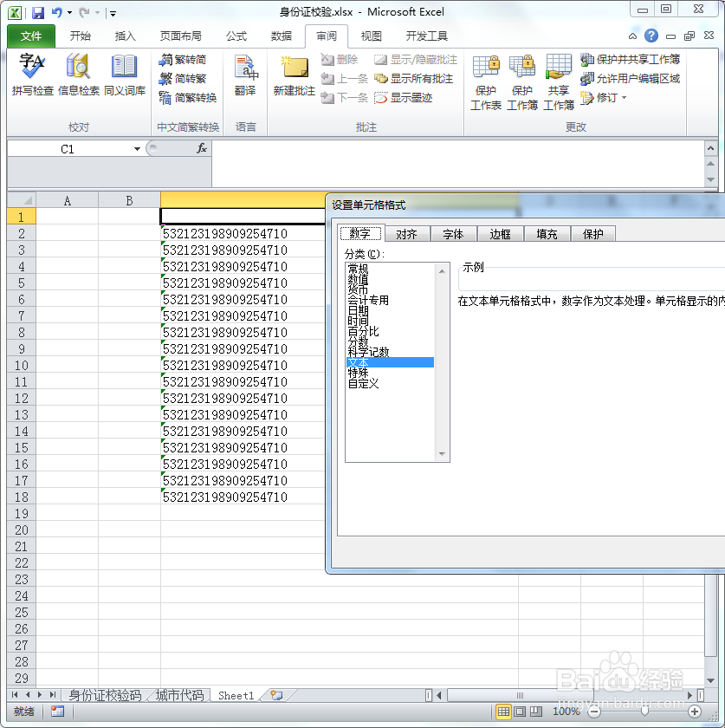Select column A header

click(x=68, y=200)
